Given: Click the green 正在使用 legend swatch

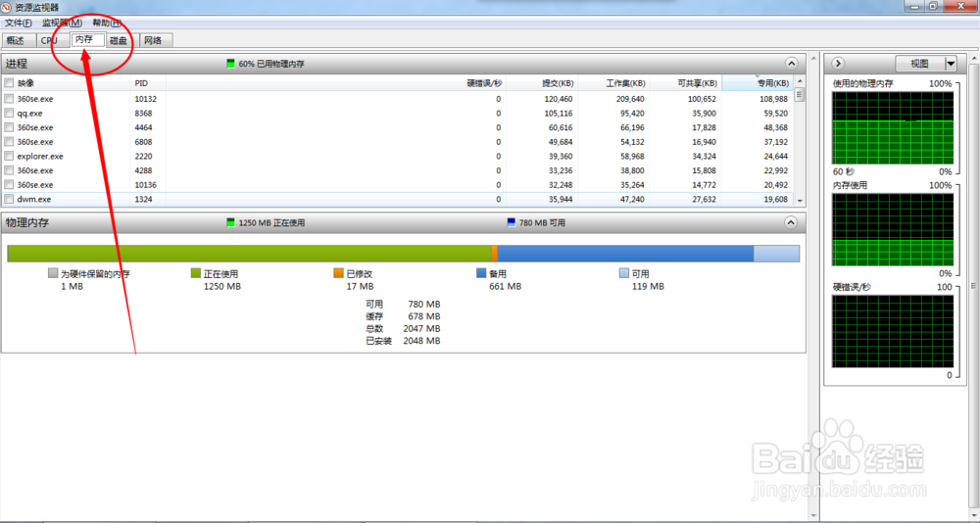Looking at the screenshot, I should (x=196, y=273).
